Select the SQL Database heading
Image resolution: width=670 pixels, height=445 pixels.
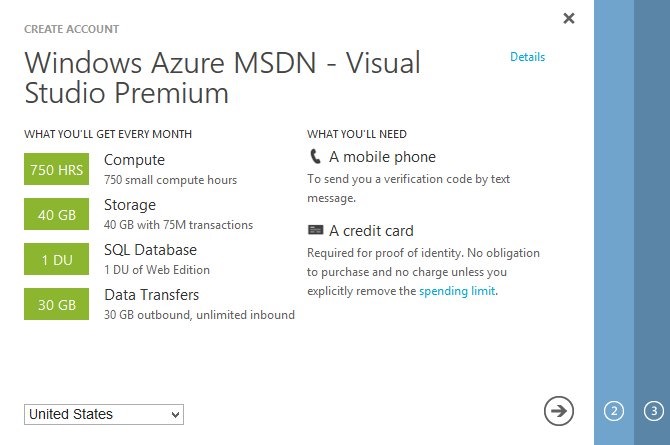150,250
